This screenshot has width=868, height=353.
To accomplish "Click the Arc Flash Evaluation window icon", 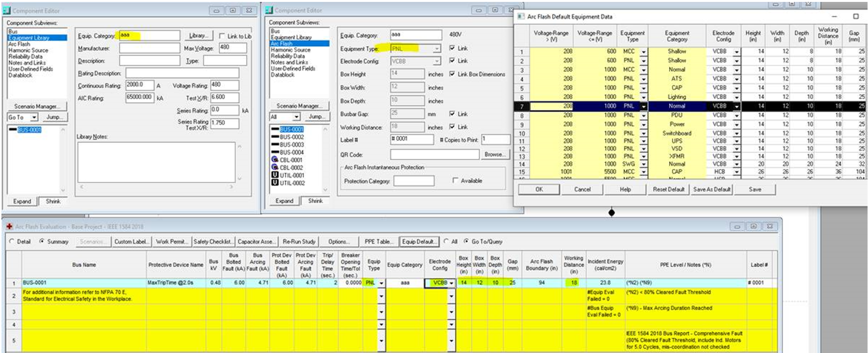I will [9, 227].
